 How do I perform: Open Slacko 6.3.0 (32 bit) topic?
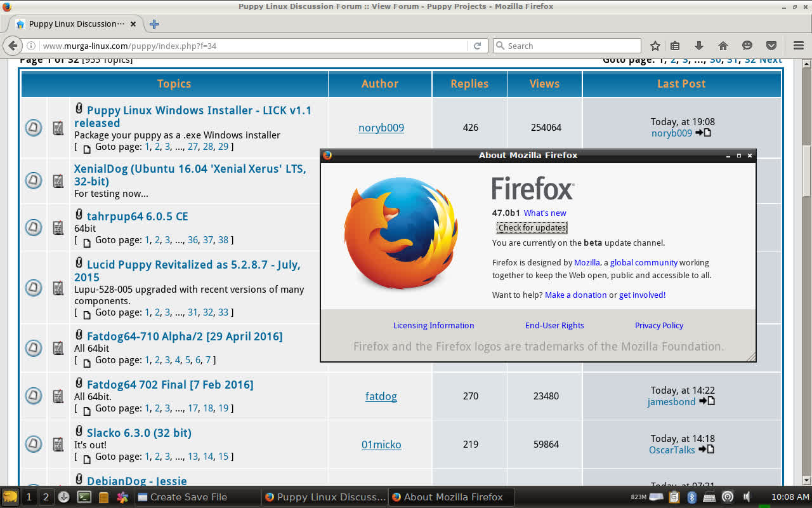pyautogui.click(x=139, y=432)
